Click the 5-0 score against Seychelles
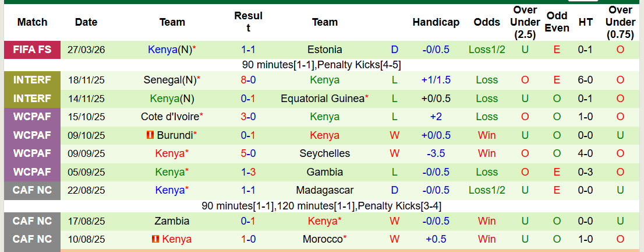Screen dimensions: 644x252 [x=248, y=153]
